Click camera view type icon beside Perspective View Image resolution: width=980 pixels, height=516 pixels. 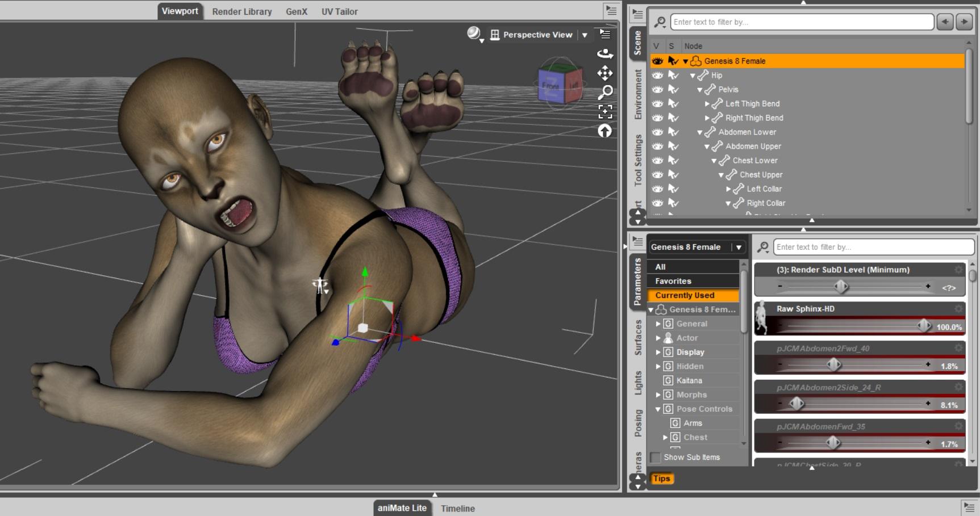click(495, 35)
